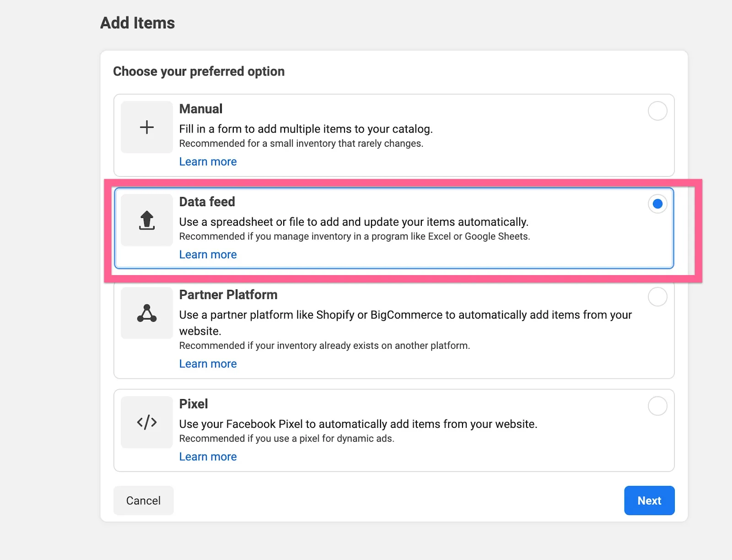Click the 'Add Items' page heading
The width and height of the screenshot is (732, 560).
[137, 23]
